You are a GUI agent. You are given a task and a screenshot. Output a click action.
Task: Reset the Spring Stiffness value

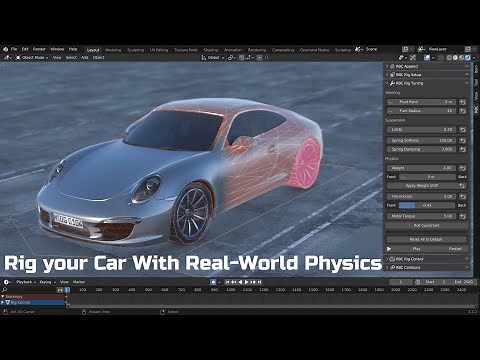[x=463, y=141]
